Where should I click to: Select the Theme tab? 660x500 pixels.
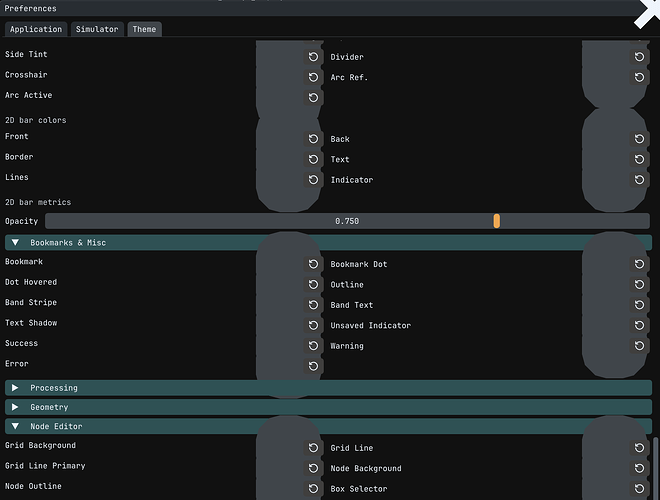coord(144,29)
